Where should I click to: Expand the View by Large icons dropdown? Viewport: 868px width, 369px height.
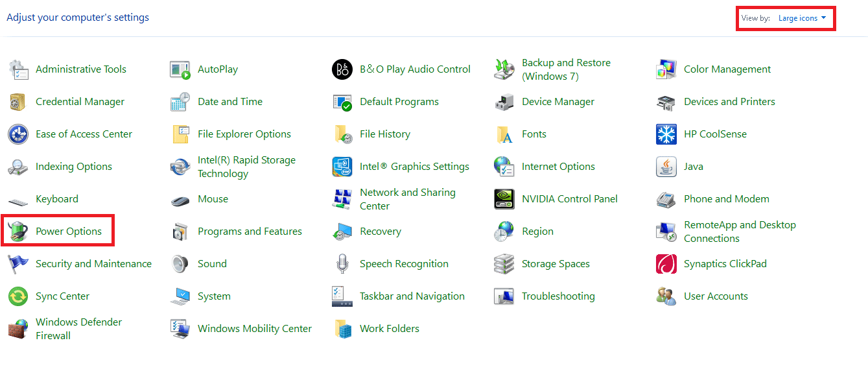click(803, 18)
